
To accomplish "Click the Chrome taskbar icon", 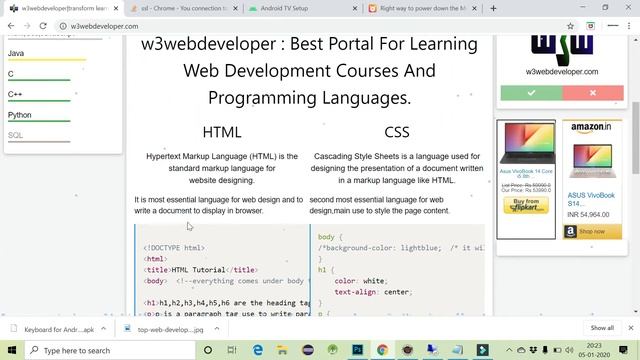I will click(x=382, y=350).
